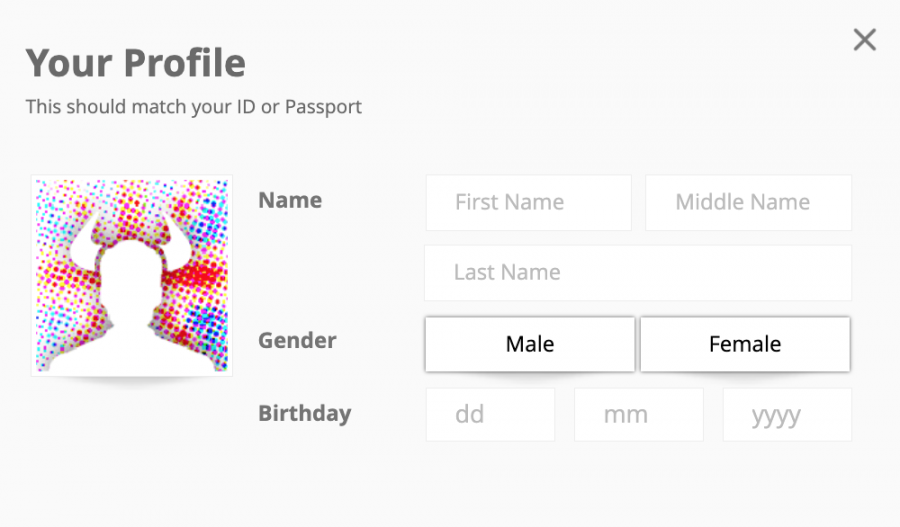Click the profile avatar picture

[x=131, y=276]
